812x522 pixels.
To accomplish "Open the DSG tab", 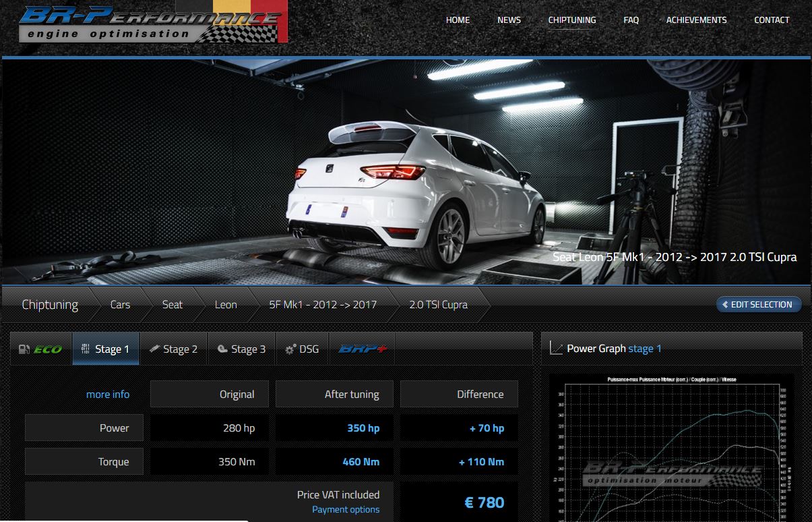I will pos(302,349).
